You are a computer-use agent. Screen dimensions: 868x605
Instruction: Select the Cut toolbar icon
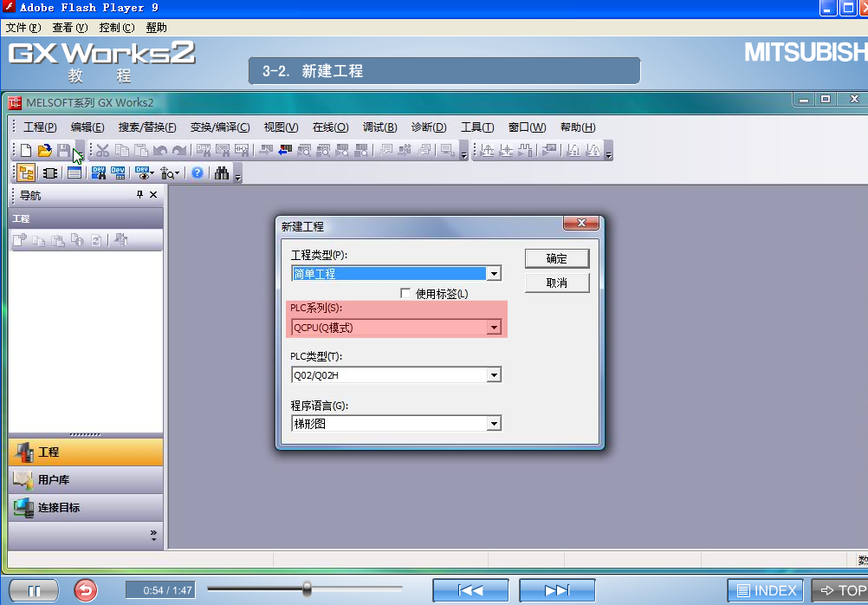100,150
